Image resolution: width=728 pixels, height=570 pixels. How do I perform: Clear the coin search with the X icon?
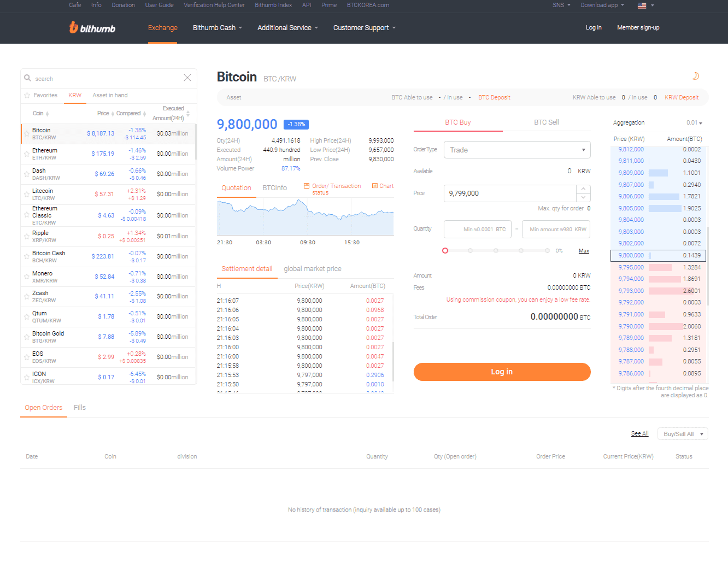coord(187,78)
